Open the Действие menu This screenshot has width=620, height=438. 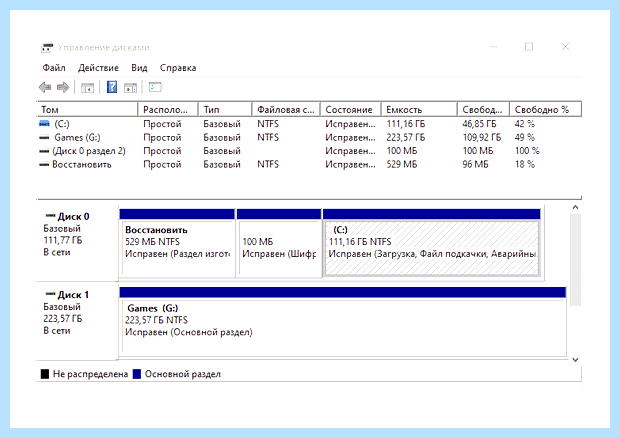tap(98, 68)
